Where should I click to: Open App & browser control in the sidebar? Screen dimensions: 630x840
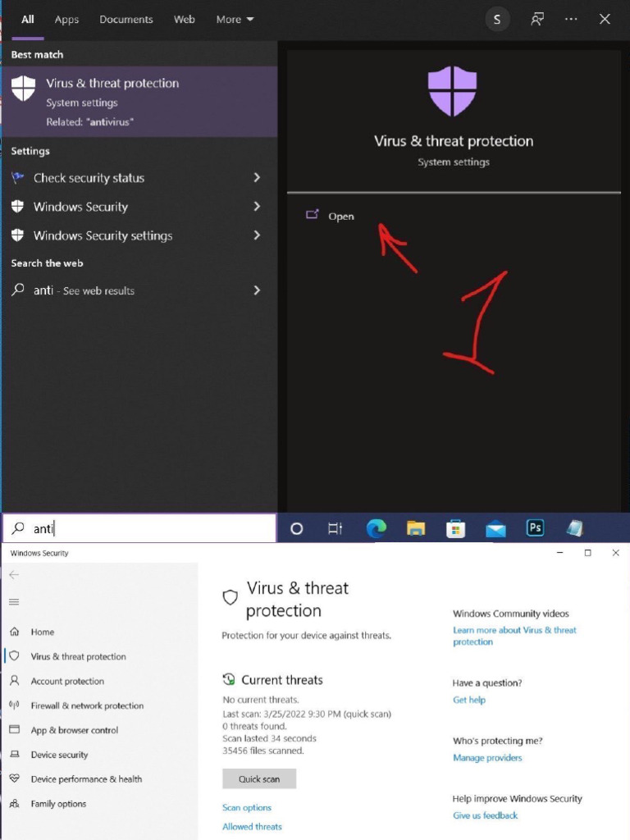click(75, 730)
